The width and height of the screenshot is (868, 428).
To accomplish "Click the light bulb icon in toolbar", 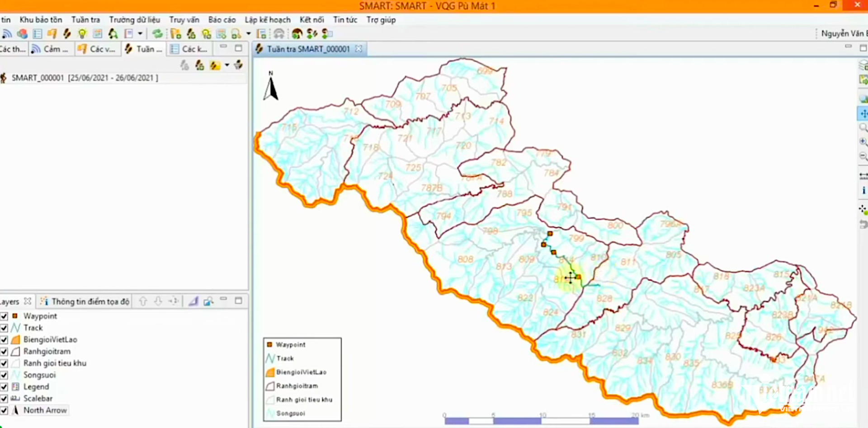I will pos(82,34).
